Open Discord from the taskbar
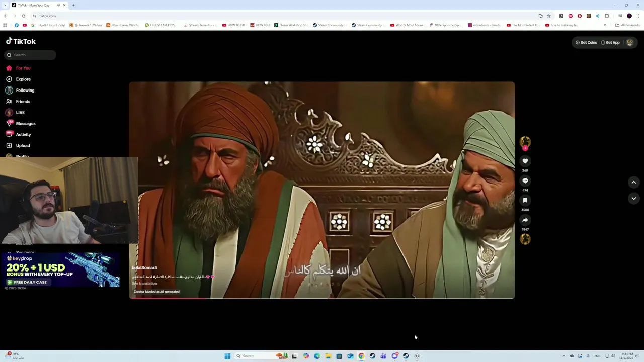The height and width of the screenshot is (362, 644). click(x=394, y=356)
